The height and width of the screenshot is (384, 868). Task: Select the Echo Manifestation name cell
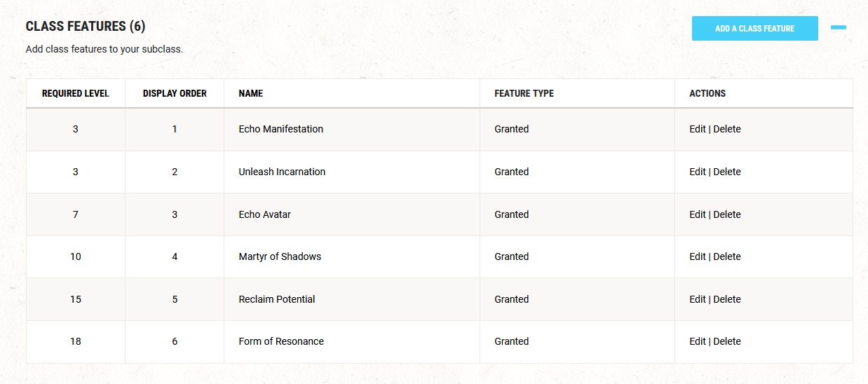[x=280, y=129]
